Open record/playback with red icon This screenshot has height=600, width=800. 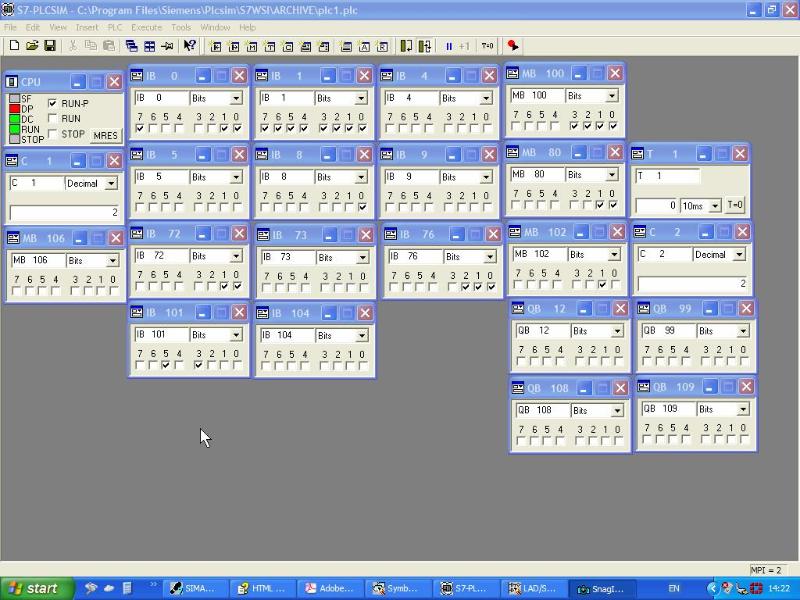tap(513, 46)
